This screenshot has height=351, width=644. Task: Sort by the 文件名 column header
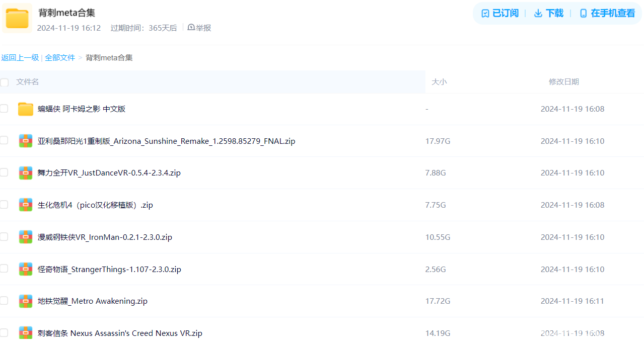pos(27,81)
